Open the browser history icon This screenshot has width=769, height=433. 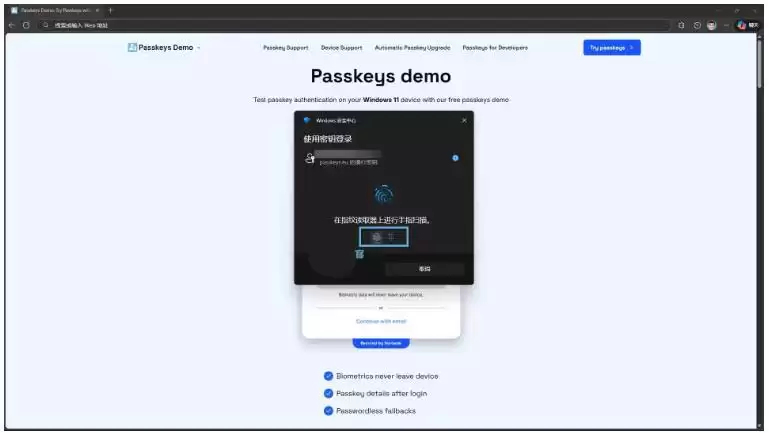pos(697,25)
